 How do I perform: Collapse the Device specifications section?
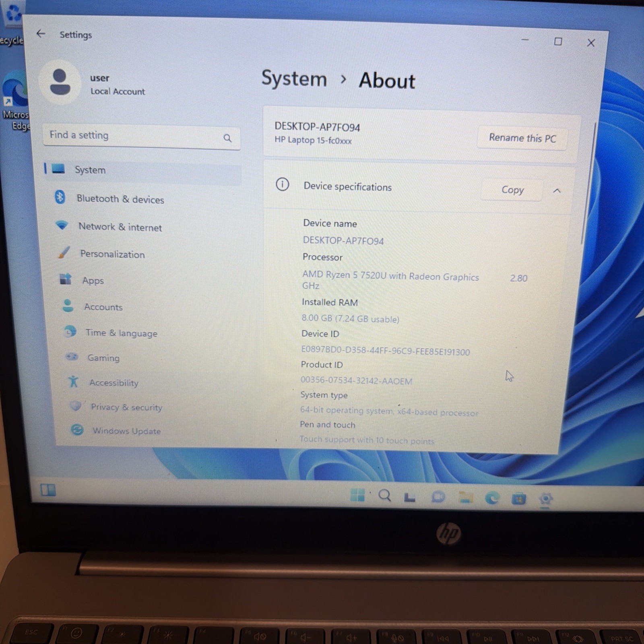(557, 191)
